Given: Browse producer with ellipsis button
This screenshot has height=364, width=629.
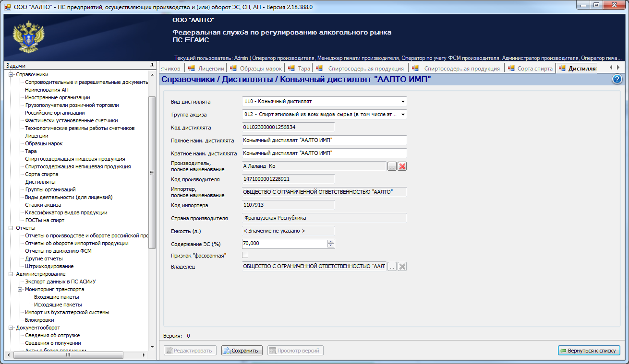Looking at the screenshot, I should coord(392,166).
